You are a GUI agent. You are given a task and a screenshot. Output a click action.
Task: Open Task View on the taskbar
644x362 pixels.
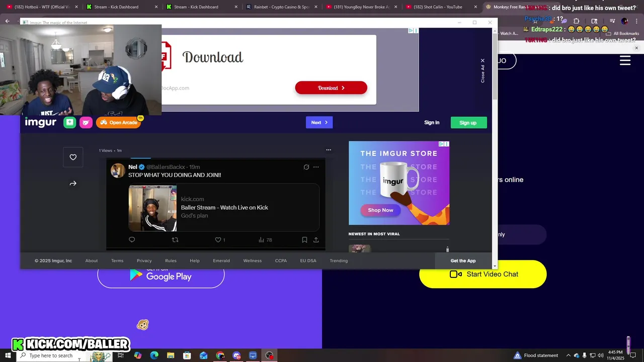121,355
